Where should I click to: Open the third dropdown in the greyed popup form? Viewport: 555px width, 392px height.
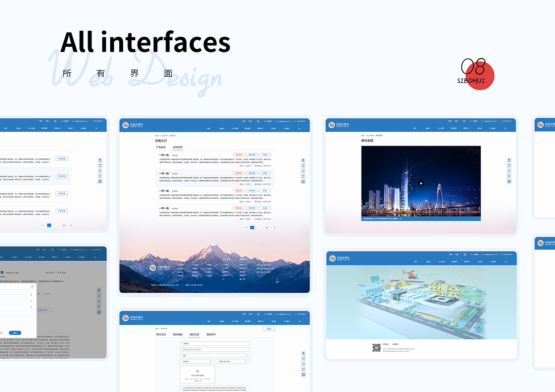coord(16,307)
